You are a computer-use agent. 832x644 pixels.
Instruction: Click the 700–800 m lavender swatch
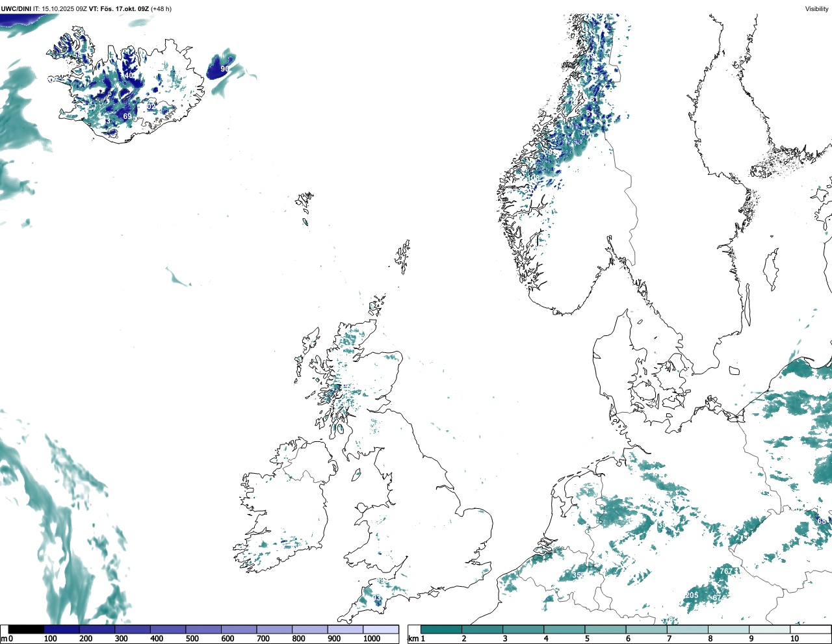click(274, 629)
